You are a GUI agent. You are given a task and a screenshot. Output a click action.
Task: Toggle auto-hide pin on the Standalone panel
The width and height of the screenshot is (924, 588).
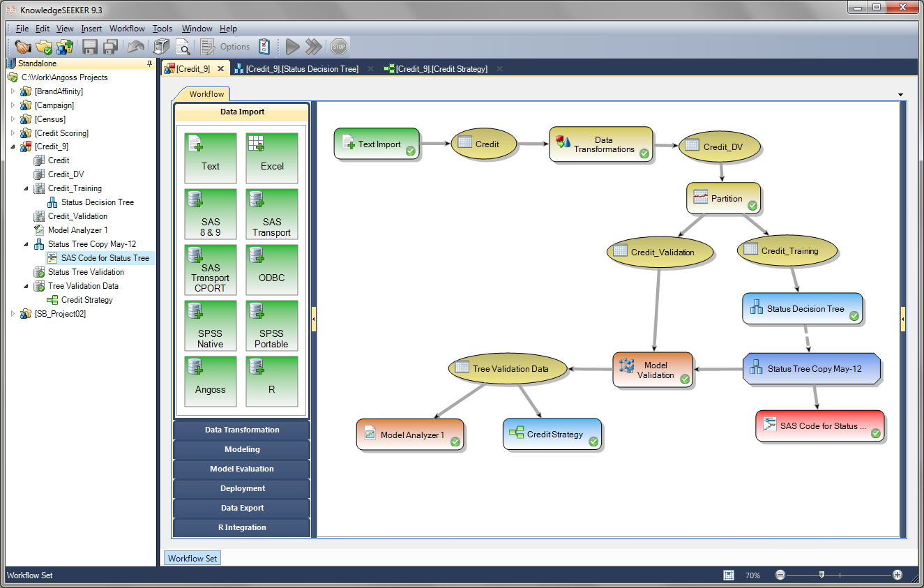click(x=149, y=63)
